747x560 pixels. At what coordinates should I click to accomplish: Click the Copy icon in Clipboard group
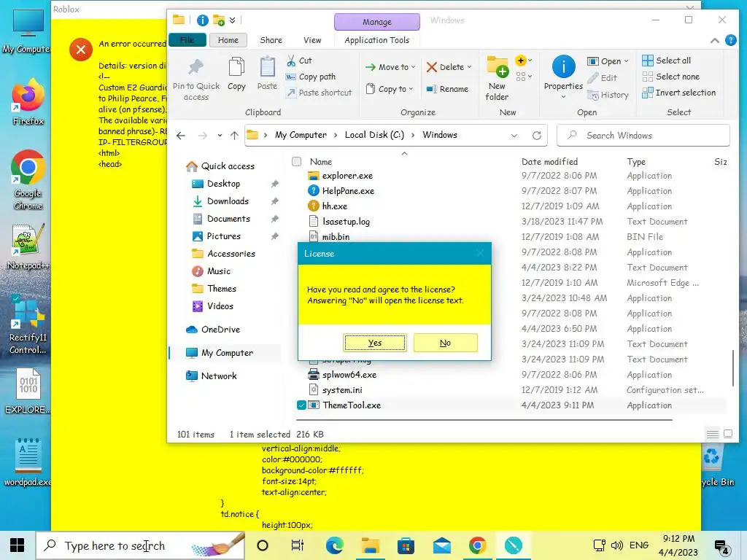[x=236, y=68]
